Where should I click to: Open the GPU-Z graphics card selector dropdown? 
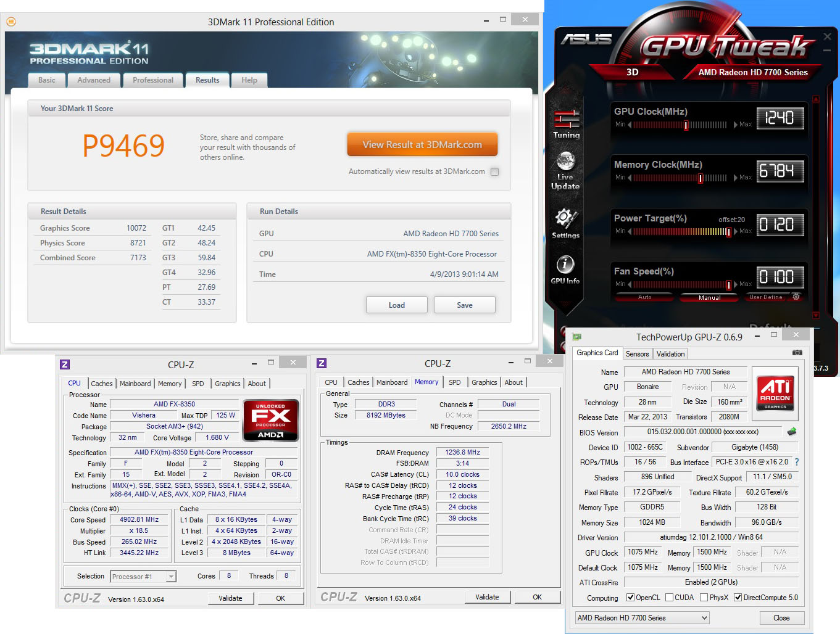pyautogui.click(x=642, y=618)
